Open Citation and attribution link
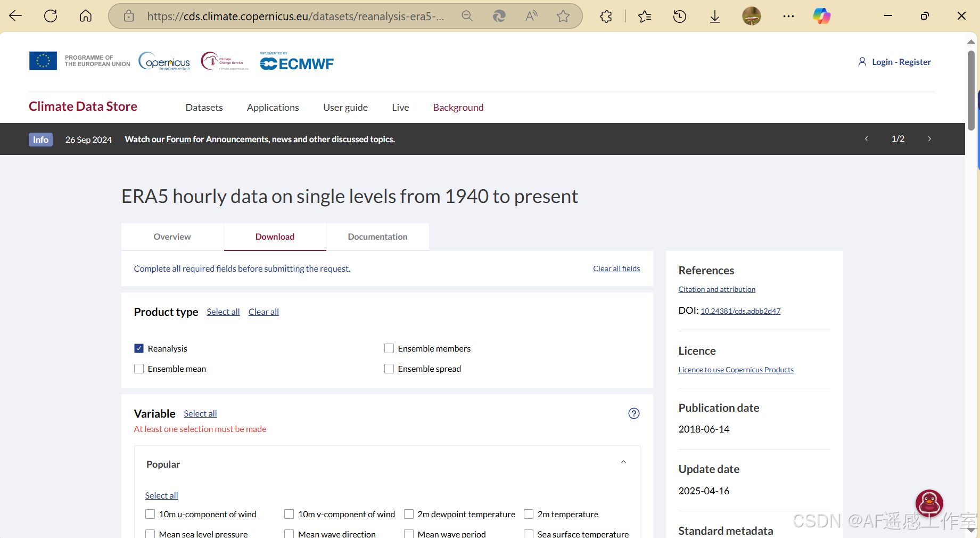980x538 pixels. pos(717,289)
